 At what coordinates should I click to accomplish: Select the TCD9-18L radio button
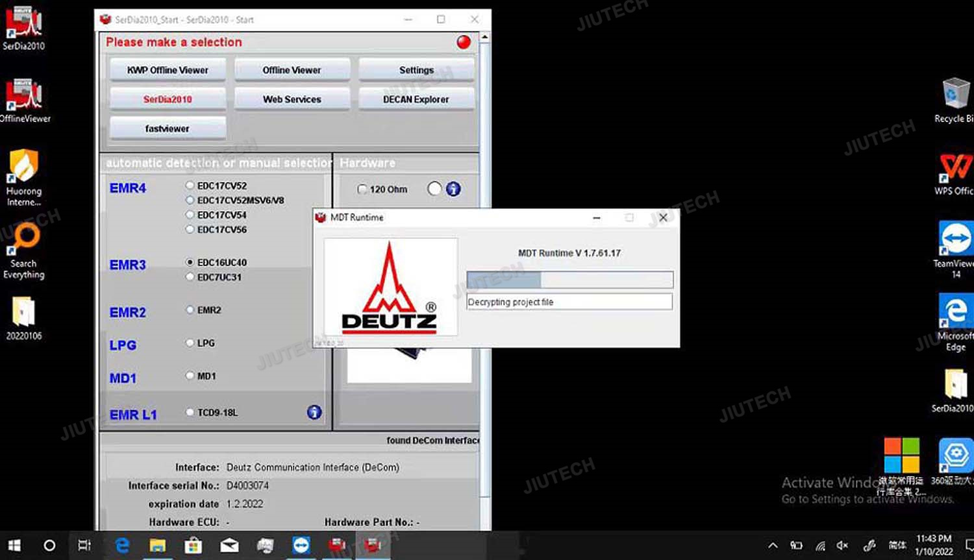(190, 412)
